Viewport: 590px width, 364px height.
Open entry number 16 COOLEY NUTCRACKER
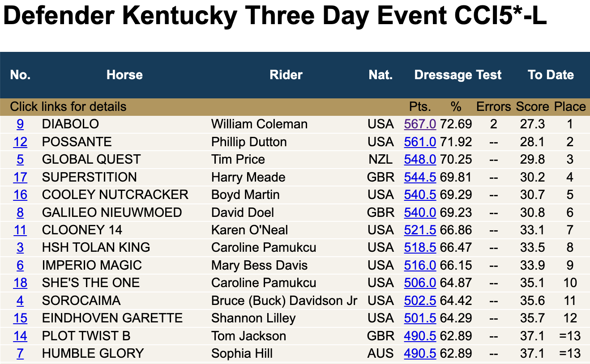[x=20, y=195]
